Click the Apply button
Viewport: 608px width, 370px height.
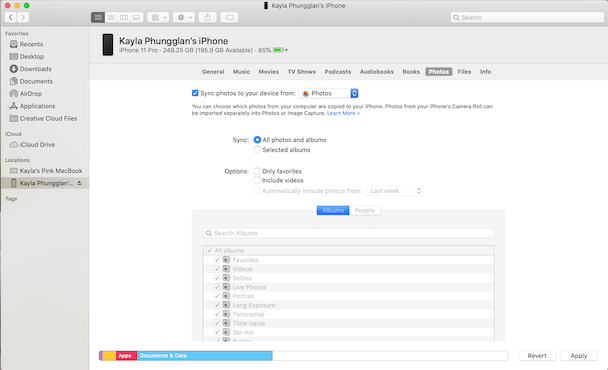coord(579,356)
